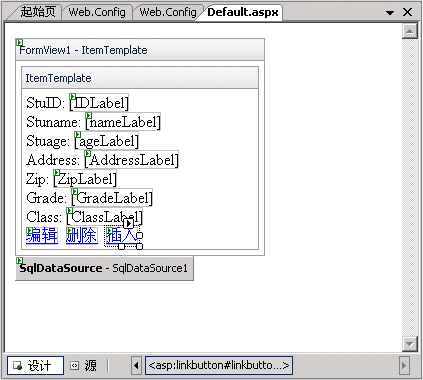Click the vertical scrollbar up arrow

(x=409, y=32)
